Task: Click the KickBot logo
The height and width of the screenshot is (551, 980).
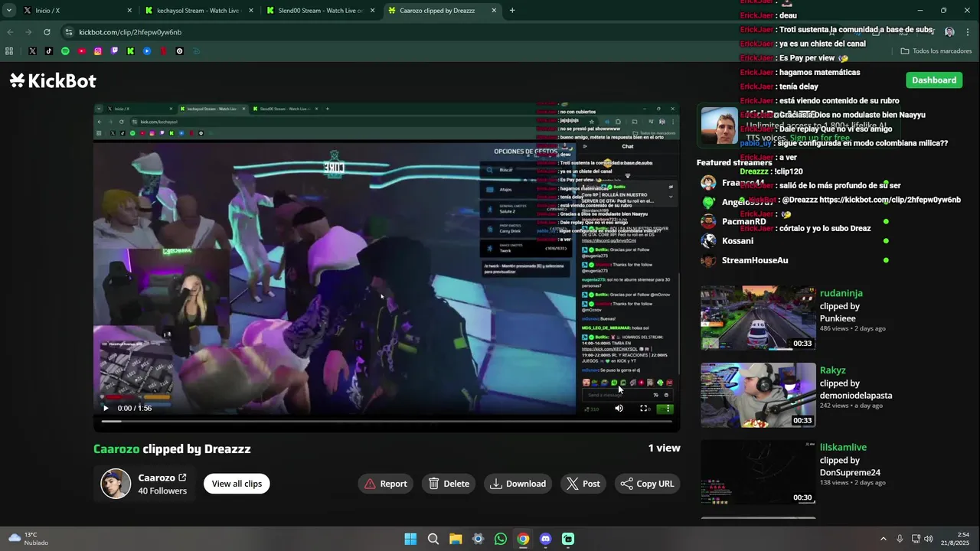Action: pyautogui.click(x=53, y=80)
